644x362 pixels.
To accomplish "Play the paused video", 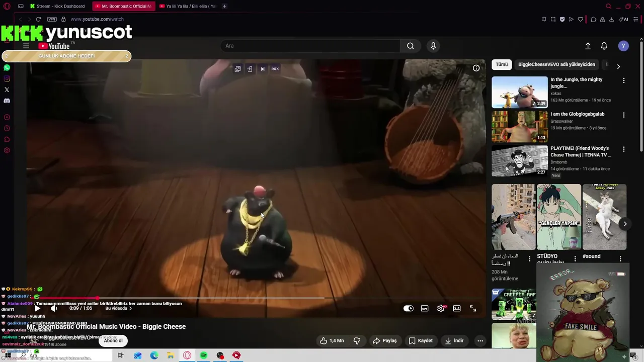I will tap(37, 308).
